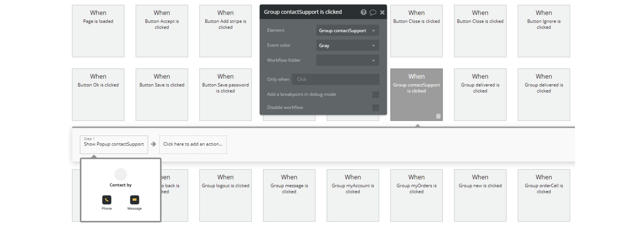Screen dimensions: 644x229
Task: Click the comment bubble icon in event panel
Action: coord(373,12)
